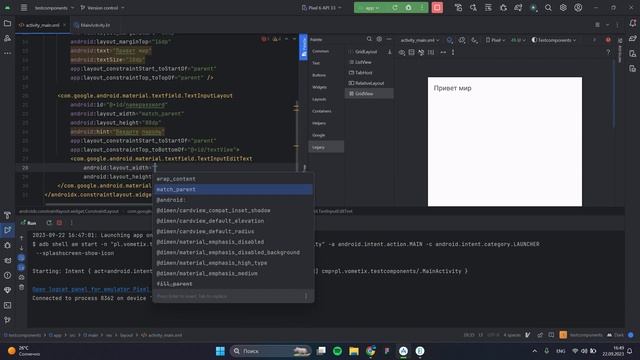Open the Resource Manager tool window
Image resolution: width=640 pixels, height=360 pixels.
point(7,38)
